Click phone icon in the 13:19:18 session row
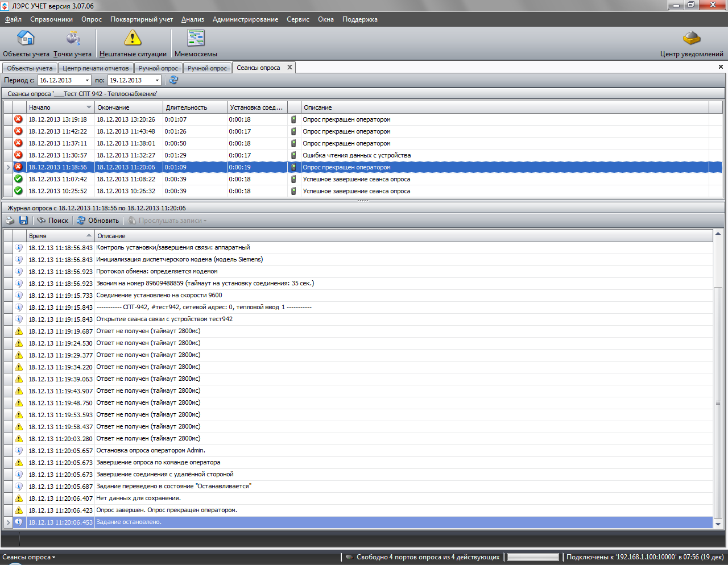This screenshot has height=565, width=728. click(x=294, y=119)
